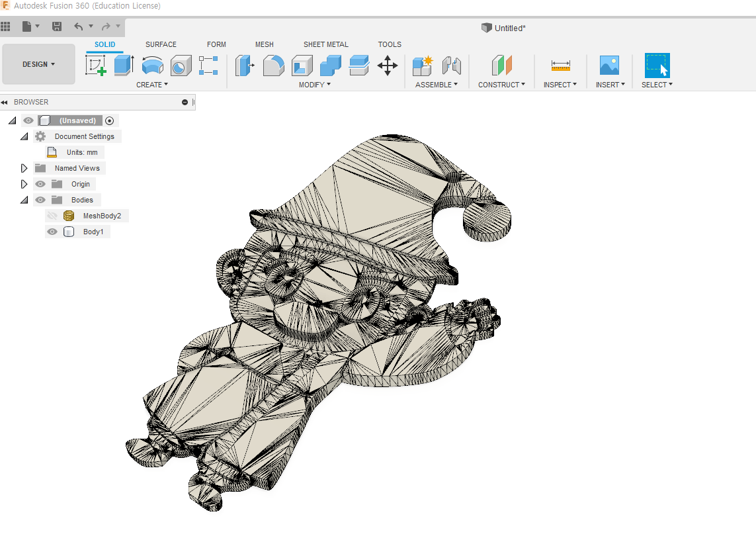This screenshot has width=756, height=534.
Task: Collapse the Document Settings node
Action: [x=24, y=136]
